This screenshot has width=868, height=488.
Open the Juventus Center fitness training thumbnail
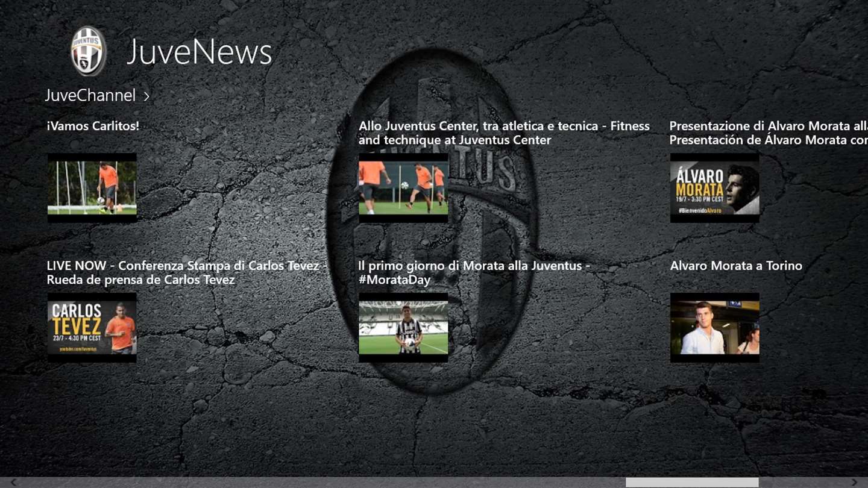pos(403,188)
